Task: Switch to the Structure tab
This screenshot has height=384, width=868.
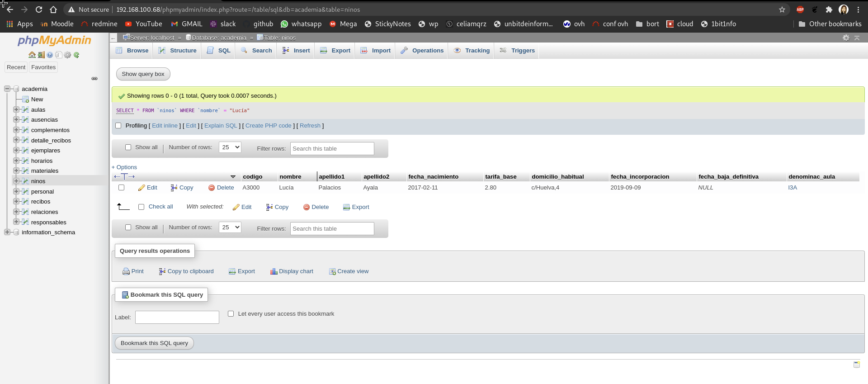Action: tap(178, 51)
